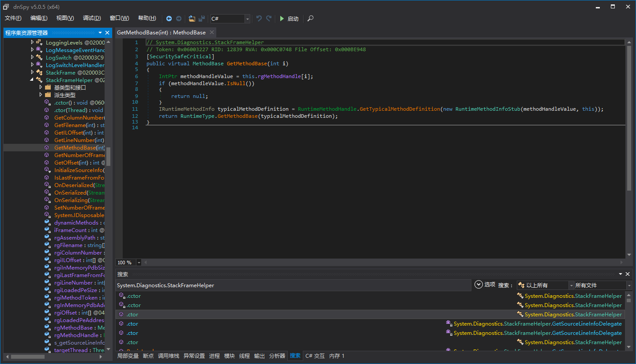The width and height of the screenshot is (636, 364).
Task: Click the magnifier search icon in toolbar
Action: pyautogui.click(x=311, y=19)
